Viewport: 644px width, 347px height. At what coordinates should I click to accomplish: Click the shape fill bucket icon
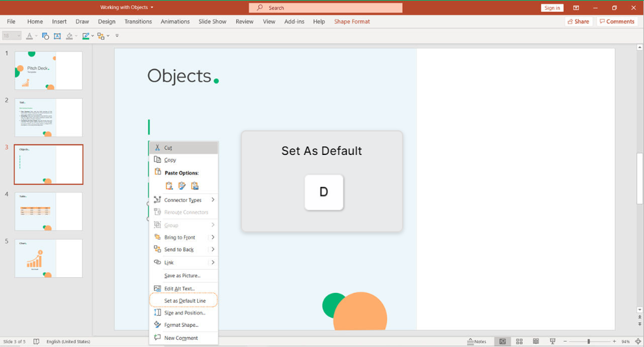pyautogui.click(x=70, y=36)
